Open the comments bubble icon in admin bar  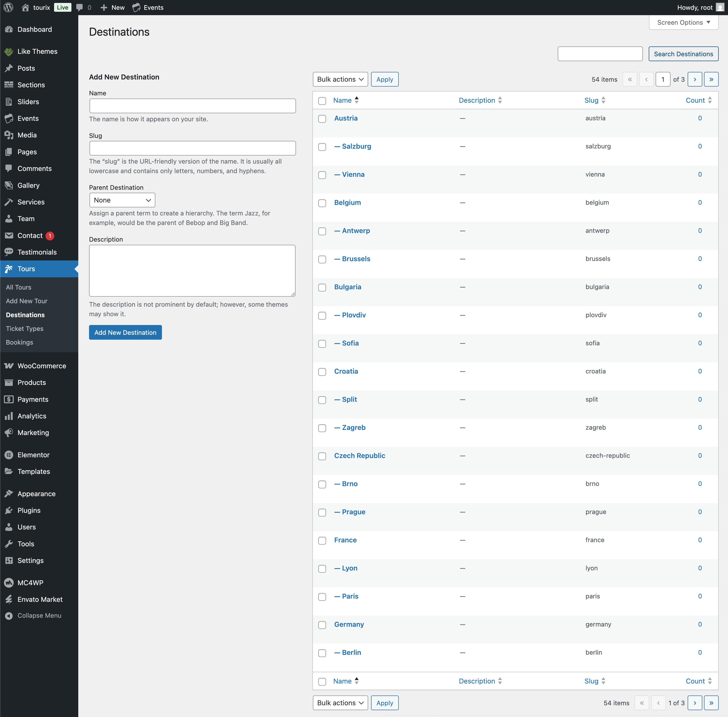pyautogui.click(x=80, y=8)
